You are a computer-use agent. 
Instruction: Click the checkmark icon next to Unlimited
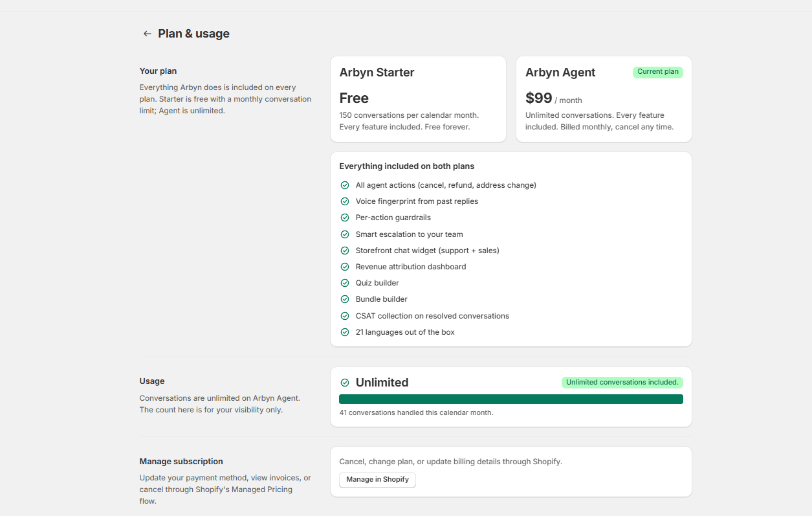[345, 383]
